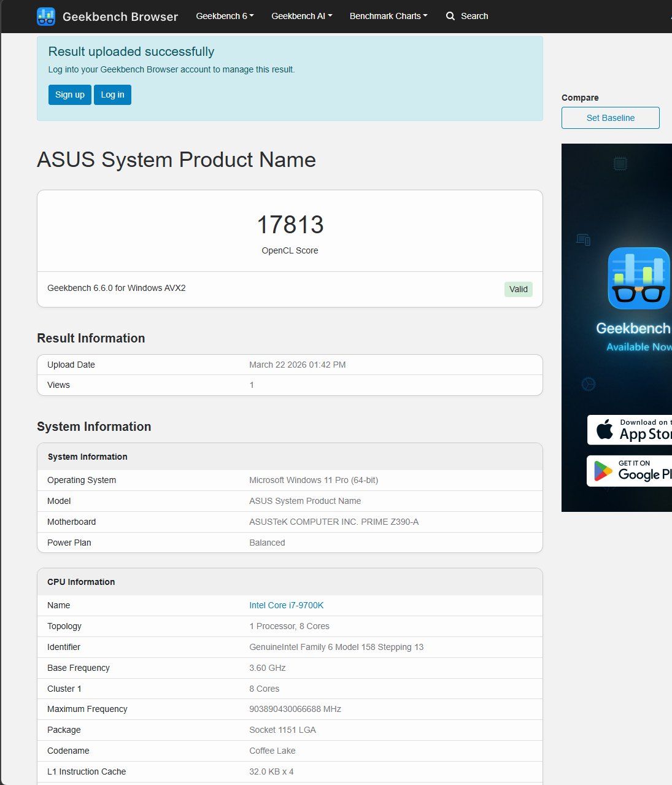Click the OpenCL Score label

290,250
